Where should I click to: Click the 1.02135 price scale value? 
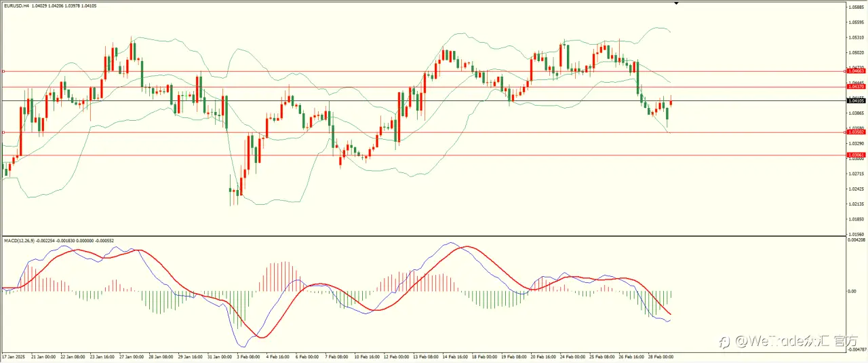click(857, 204)
